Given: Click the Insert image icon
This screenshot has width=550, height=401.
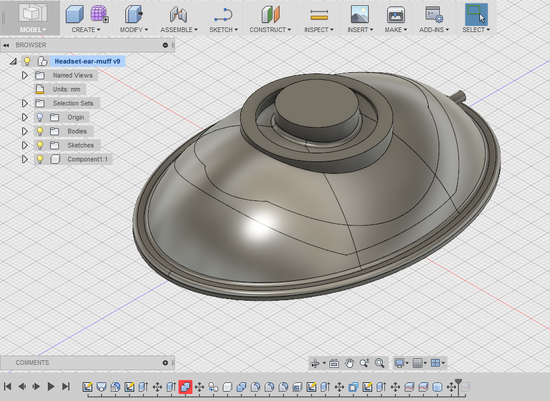Looking at the screenshot, I should [360, 14].
